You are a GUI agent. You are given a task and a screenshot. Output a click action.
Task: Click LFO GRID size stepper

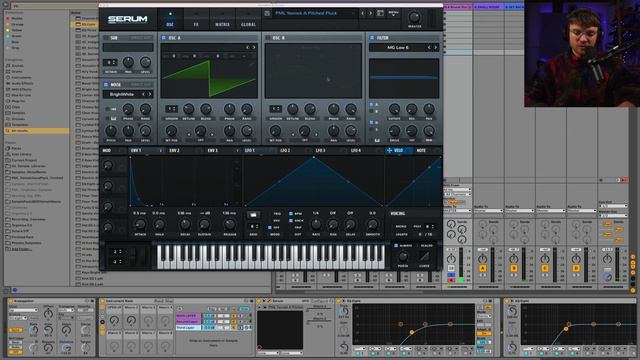coord(253,226)
